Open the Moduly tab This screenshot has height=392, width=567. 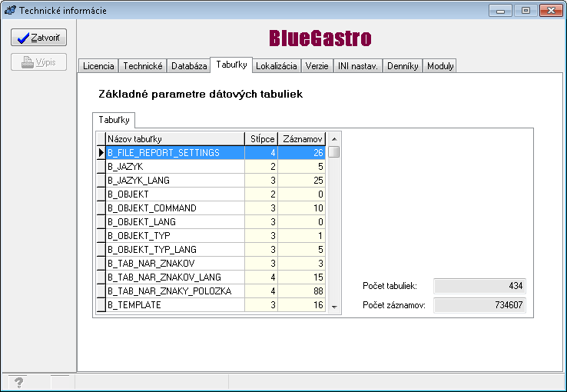[439, 66]
